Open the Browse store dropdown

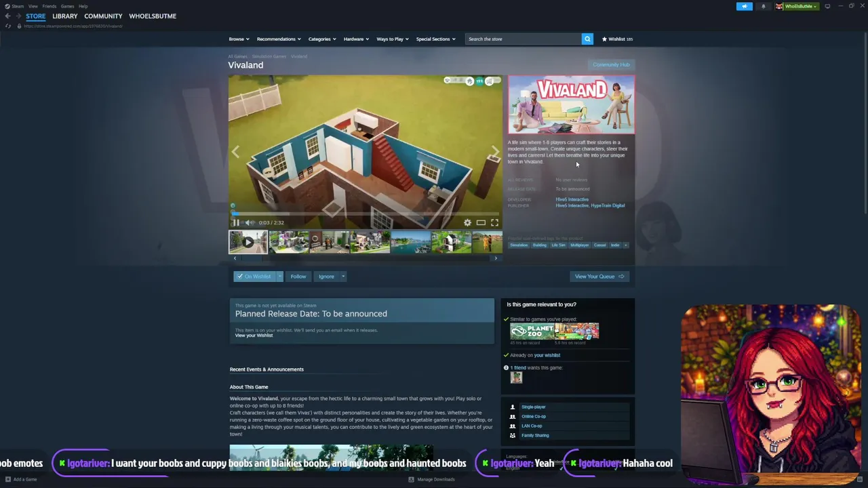tap(239, 39)
